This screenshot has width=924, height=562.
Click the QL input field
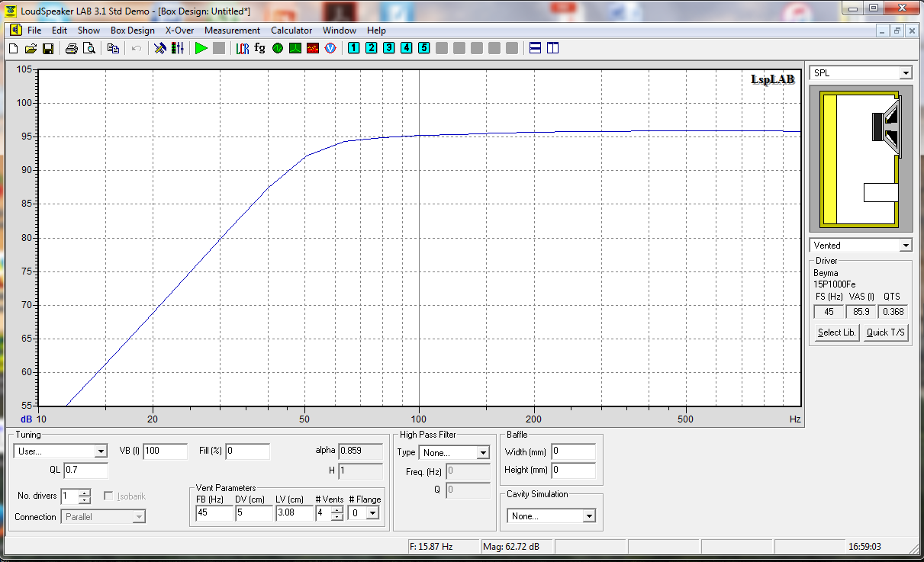pos(85,470)
